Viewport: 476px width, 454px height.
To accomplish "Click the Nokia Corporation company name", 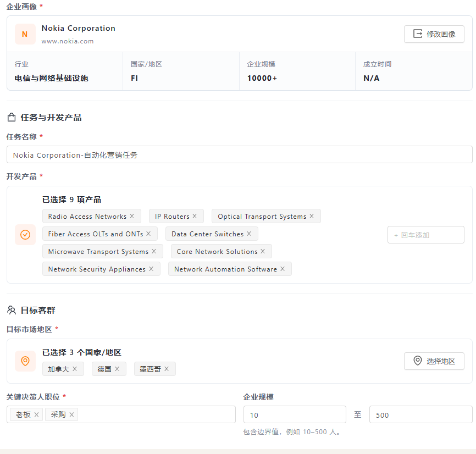I will pos(78,28).
